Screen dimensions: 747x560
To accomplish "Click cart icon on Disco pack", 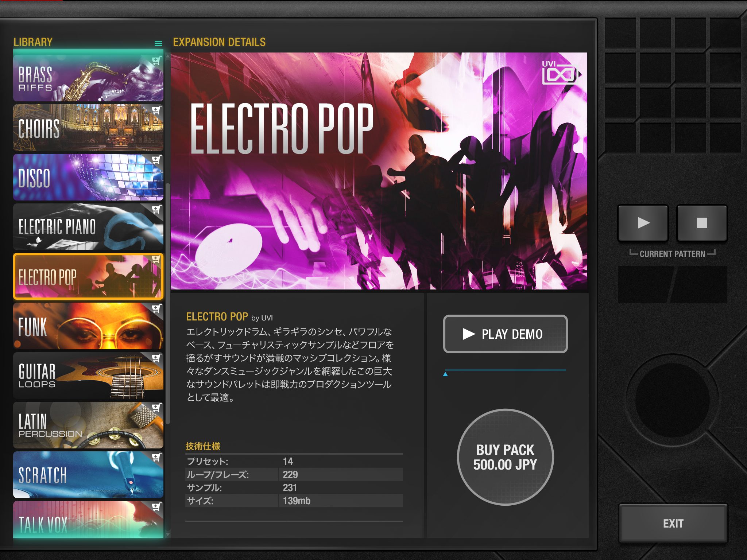I will tap(156, 160).
